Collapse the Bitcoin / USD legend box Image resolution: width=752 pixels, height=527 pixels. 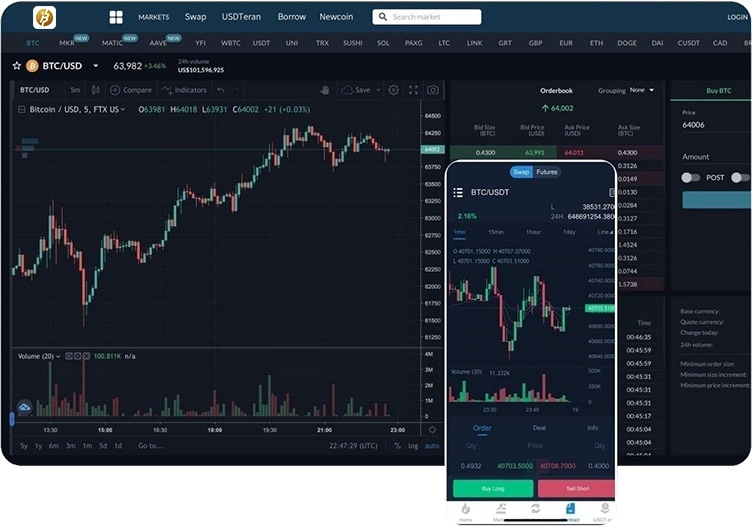pyautogui.click(x=21, y=110)
